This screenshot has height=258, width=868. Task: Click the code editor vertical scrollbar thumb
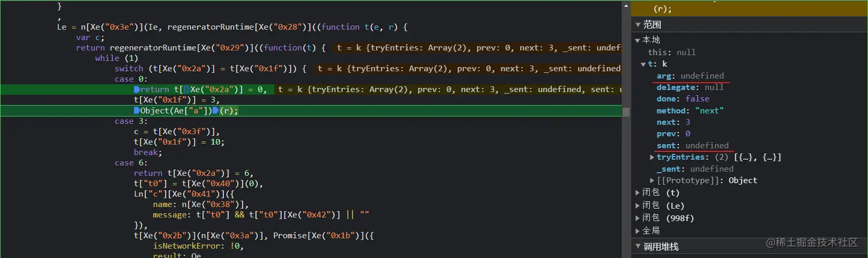pos(626,112)
